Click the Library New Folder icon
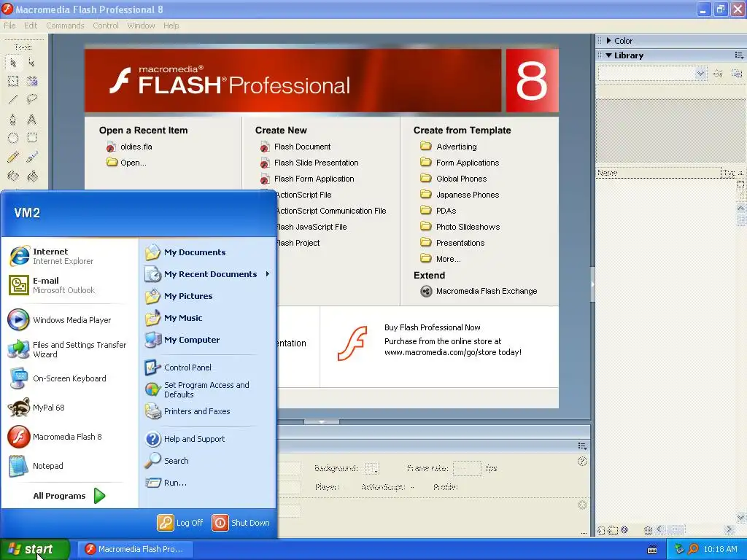Image resolution: width=747 pixels, height=560 pixels. (613, 530)
